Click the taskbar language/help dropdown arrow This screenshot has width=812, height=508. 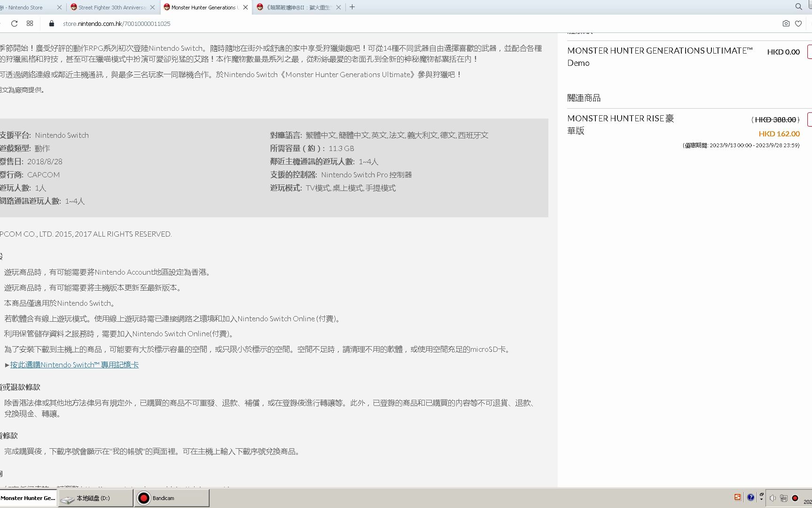click(750, 497)
